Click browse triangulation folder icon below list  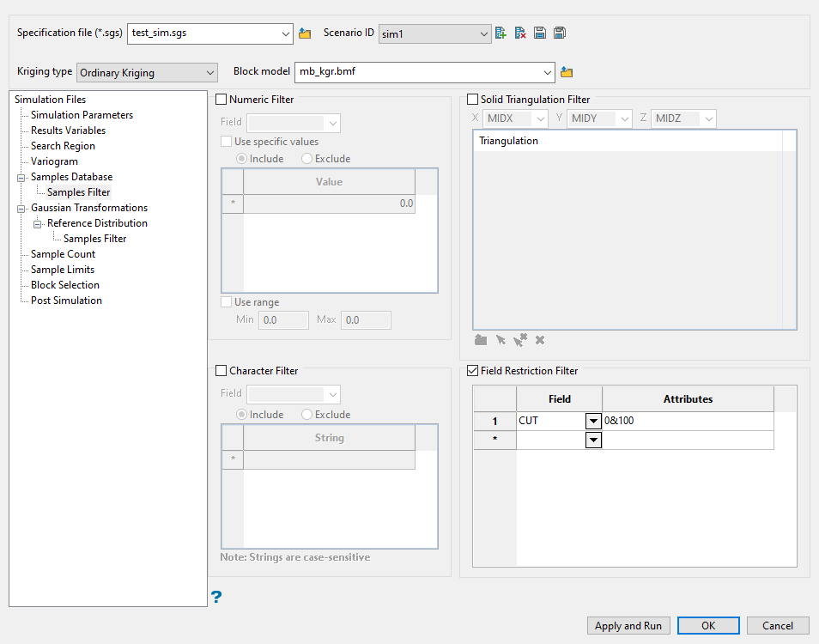[x=481, y=340]
